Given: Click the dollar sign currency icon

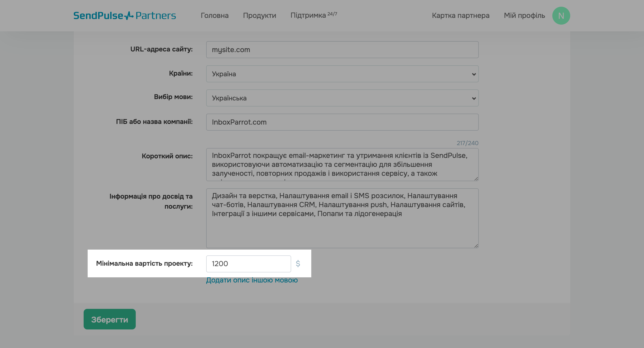Looking at the screenshot, I should tap(298, 263).
